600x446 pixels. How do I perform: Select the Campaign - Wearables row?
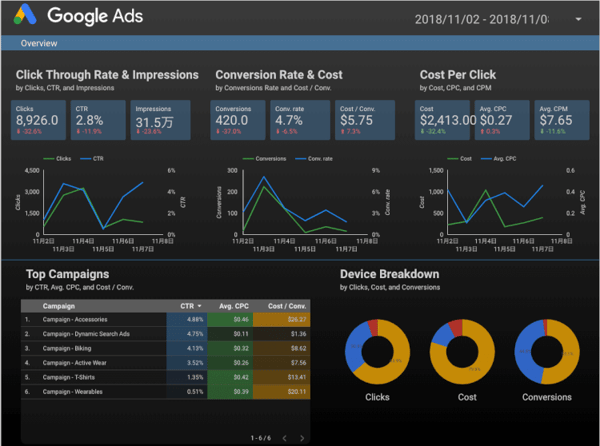(165, 392)
